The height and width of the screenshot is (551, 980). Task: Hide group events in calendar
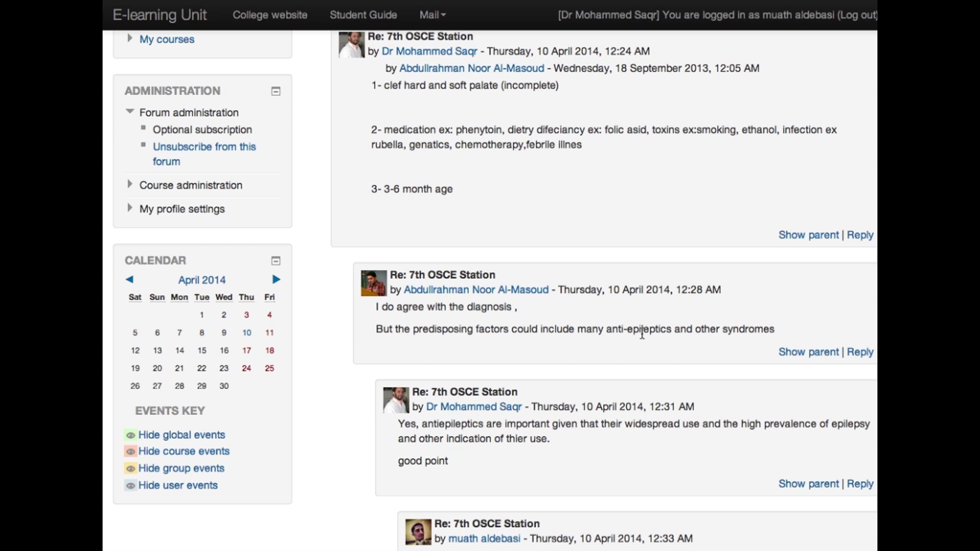point(181,468)
